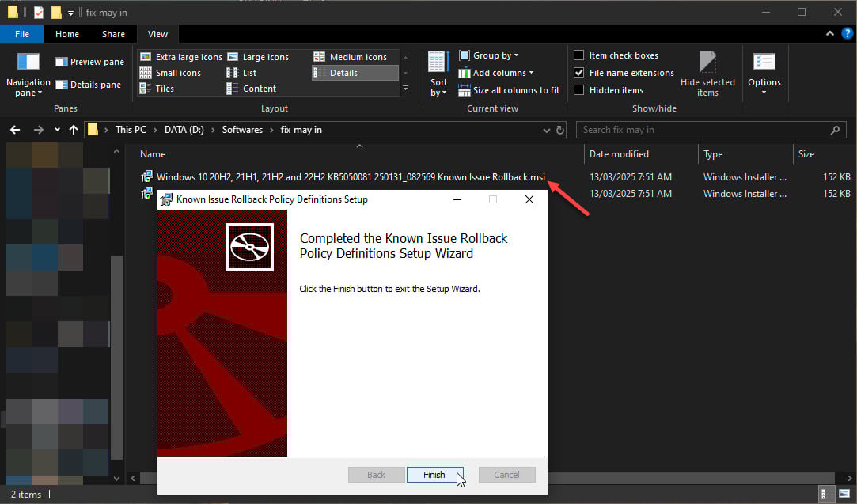
Task: Switch layout to Small icons
Action: click(x=170, y=73)
